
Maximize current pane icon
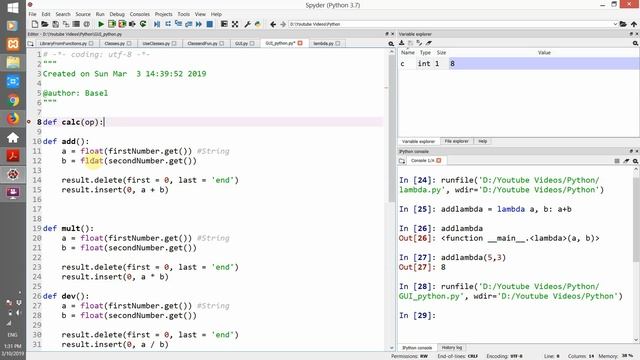click(224, 24)
